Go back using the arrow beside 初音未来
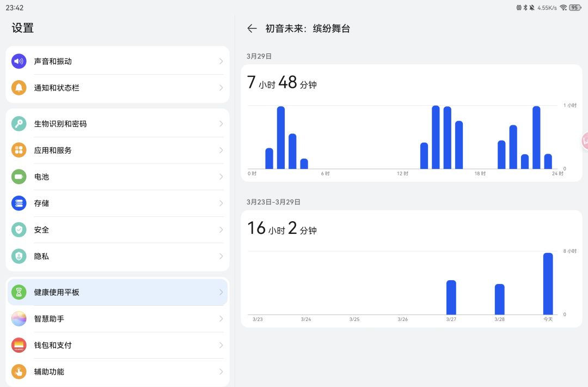 (x=252, y=28)
